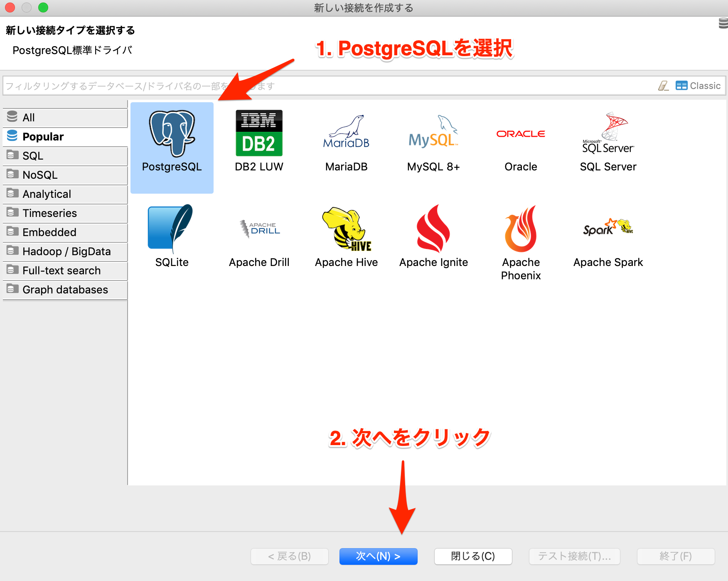Screen dimensions: 728x581
Task: Show Full-text search category
Action: 65,271
